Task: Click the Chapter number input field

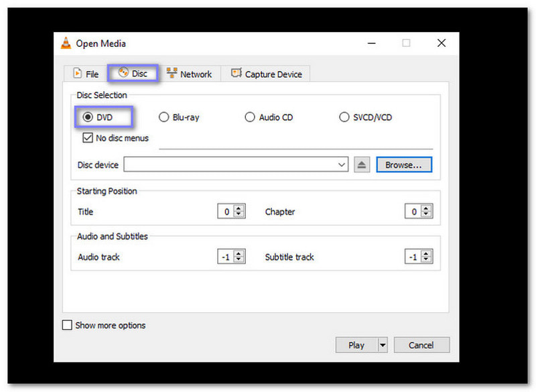Action: (413, 212)
